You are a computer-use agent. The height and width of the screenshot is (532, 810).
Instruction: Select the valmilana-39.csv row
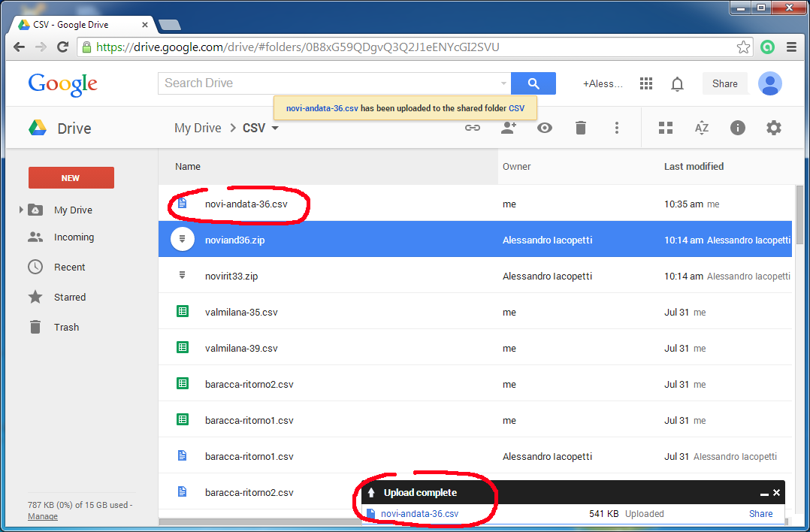tap(475, 348)
